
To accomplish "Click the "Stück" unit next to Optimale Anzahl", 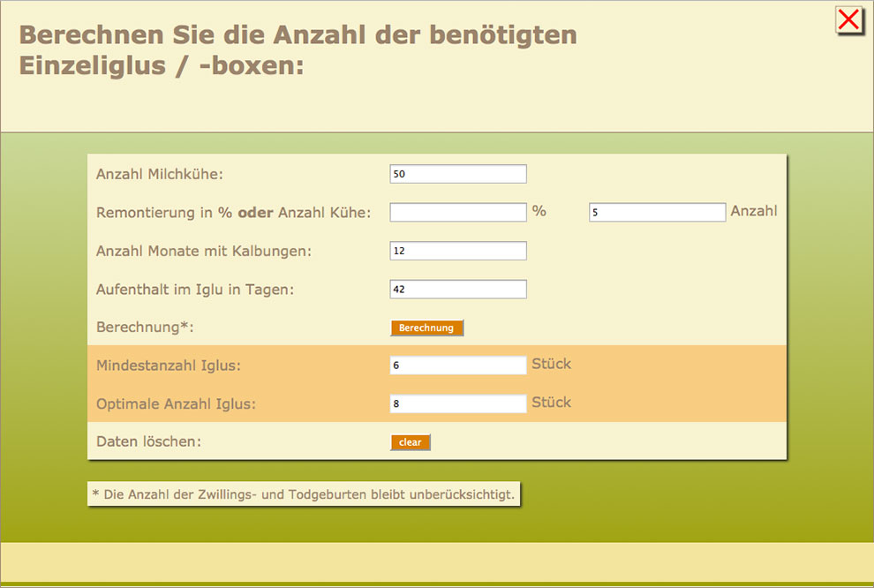I will [551, 403].
